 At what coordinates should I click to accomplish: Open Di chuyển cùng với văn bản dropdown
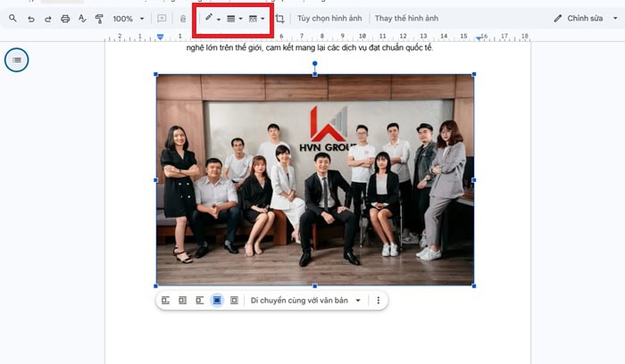tap(305, 301)
